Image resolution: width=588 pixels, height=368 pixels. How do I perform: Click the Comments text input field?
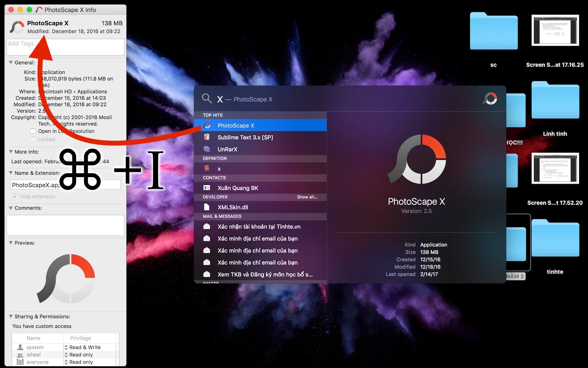pos(66,225)
